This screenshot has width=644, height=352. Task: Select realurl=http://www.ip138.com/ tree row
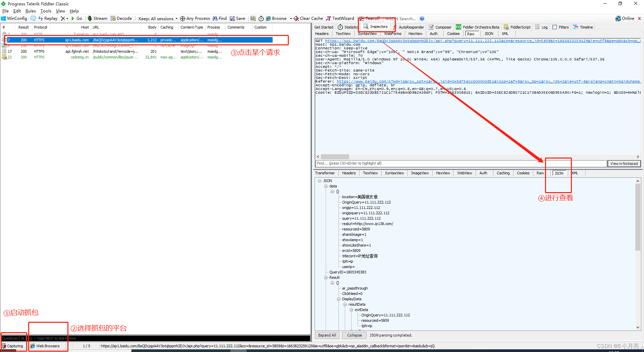click(x=367, y=224)
